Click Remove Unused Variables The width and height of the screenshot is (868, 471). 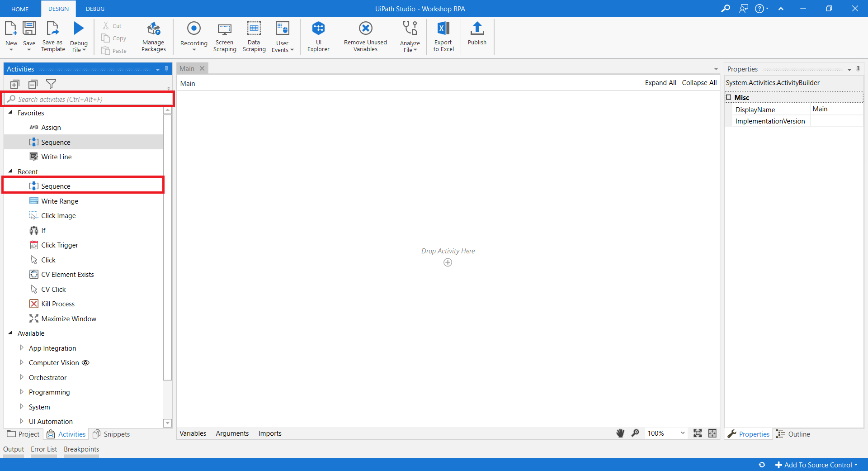coord(365,36)
